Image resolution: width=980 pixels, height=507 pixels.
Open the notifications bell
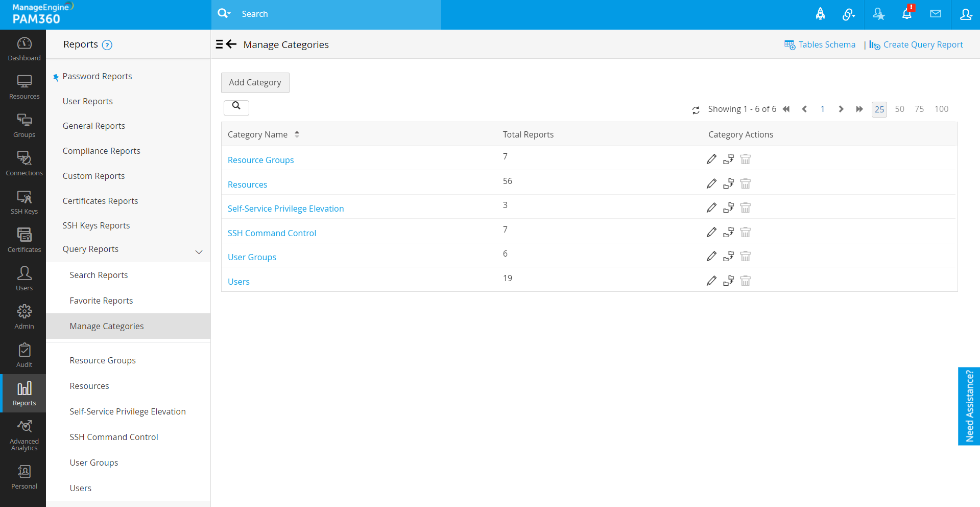[907, 14]
